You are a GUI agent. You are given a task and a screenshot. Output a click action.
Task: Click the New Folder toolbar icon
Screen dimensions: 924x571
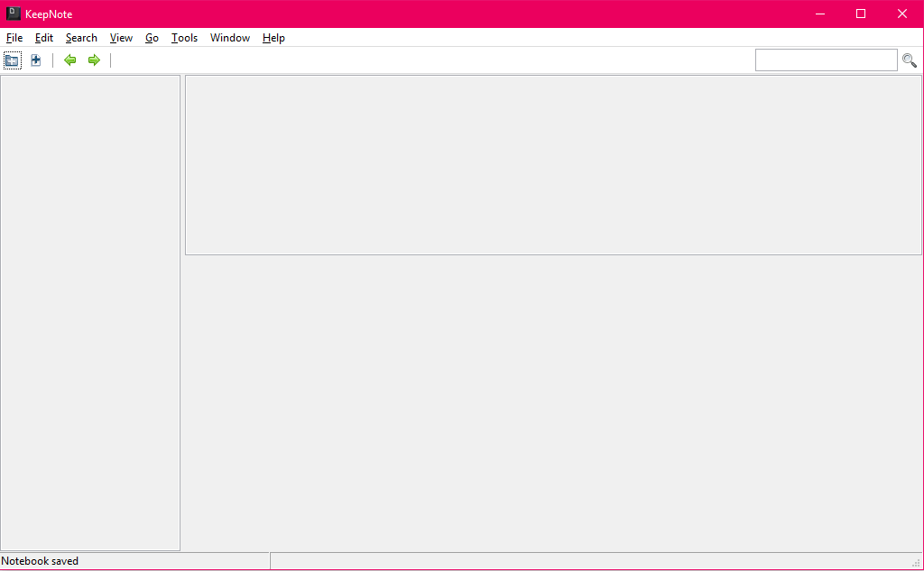pos(12,60)
